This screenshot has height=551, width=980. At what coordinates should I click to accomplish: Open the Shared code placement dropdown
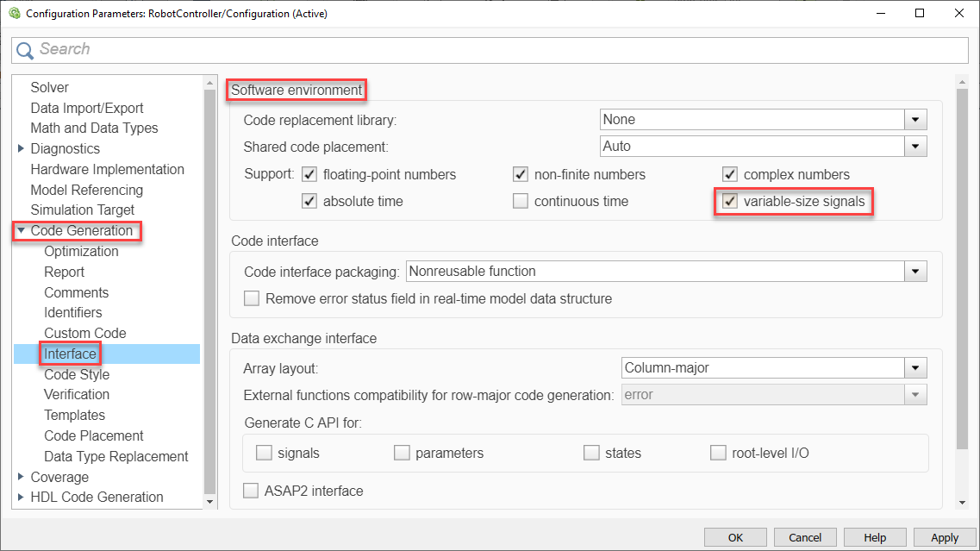pyautogui.click(x=915, y=147)
